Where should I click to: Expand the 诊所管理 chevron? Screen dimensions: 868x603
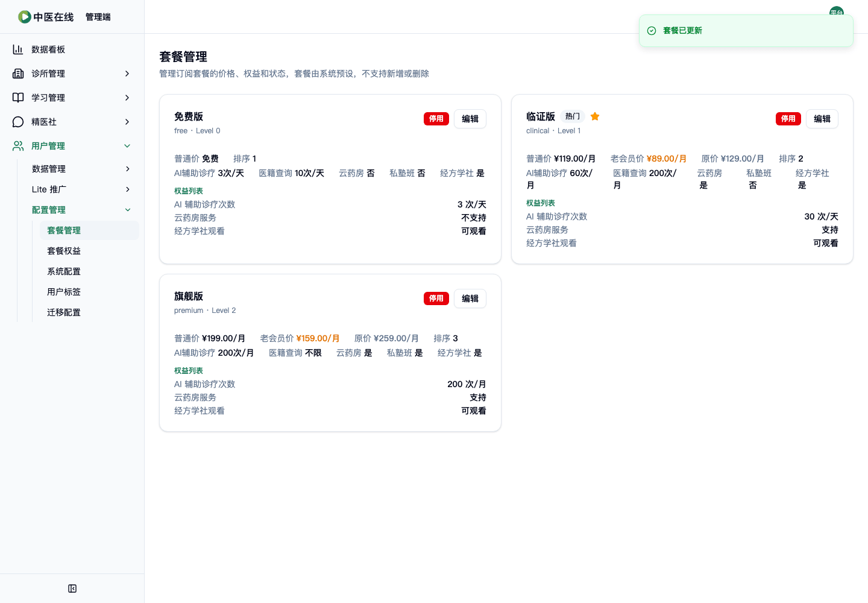(127, 74)
